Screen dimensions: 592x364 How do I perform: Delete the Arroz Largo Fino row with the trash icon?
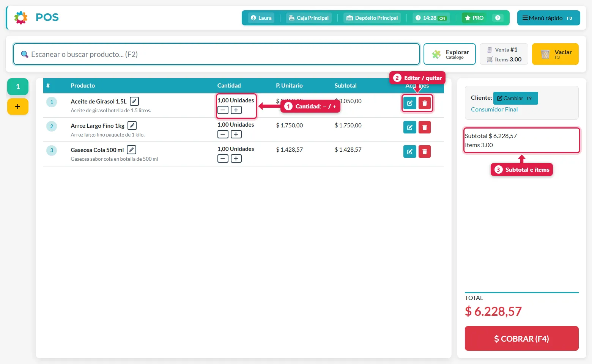pos(425,127)
